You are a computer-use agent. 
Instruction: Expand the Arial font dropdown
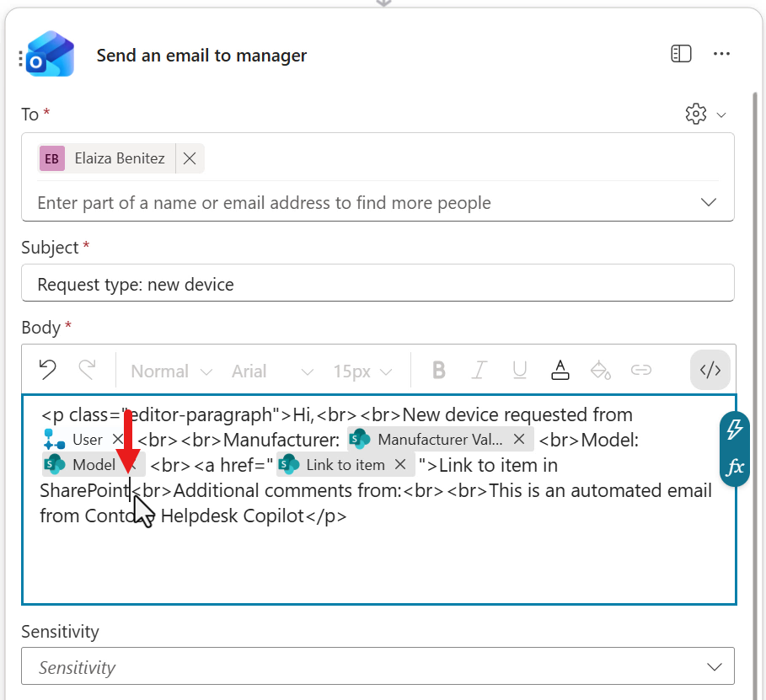(271, 371)
